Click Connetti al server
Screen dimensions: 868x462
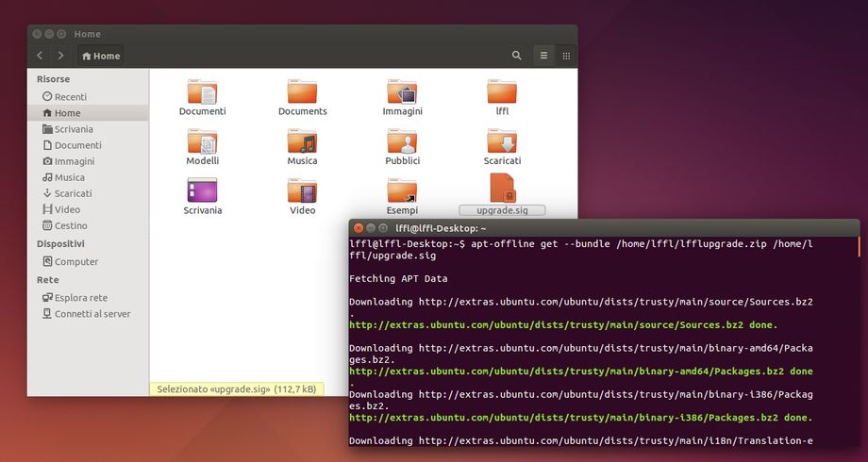click(92, 314)
